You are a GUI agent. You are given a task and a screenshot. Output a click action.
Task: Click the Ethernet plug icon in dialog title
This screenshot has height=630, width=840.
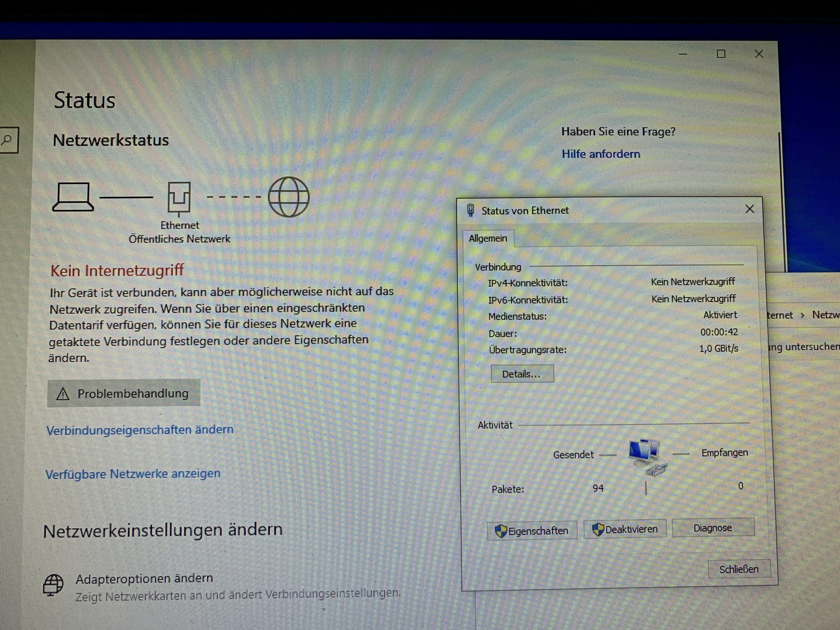click(471, 210)
